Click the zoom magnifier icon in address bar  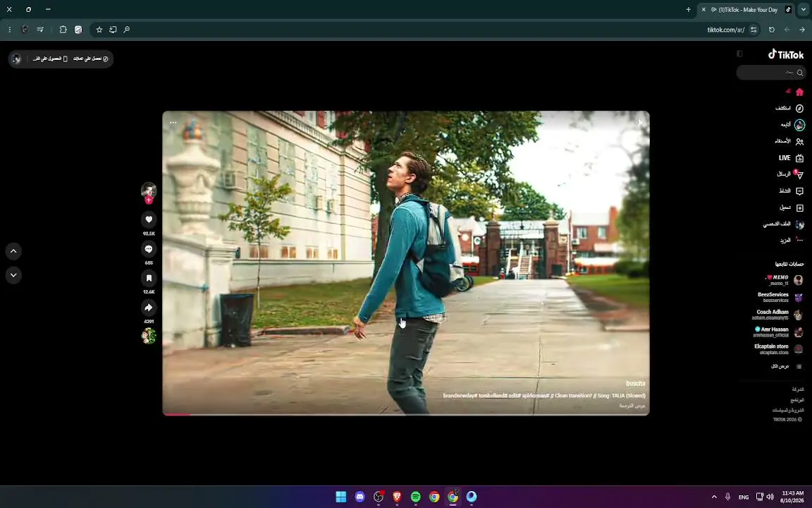pyautogui.click(x=126, y=30)
